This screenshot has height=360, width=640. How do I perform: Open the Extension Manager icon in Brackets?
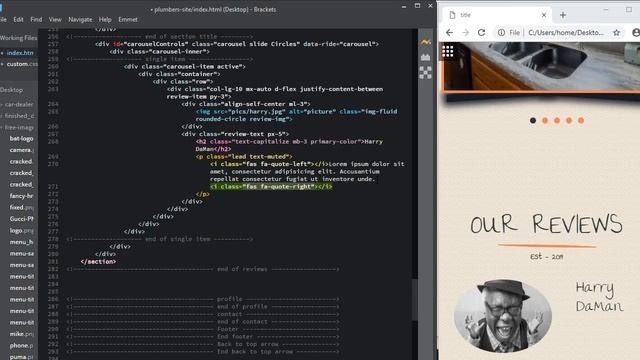point(425,57)
